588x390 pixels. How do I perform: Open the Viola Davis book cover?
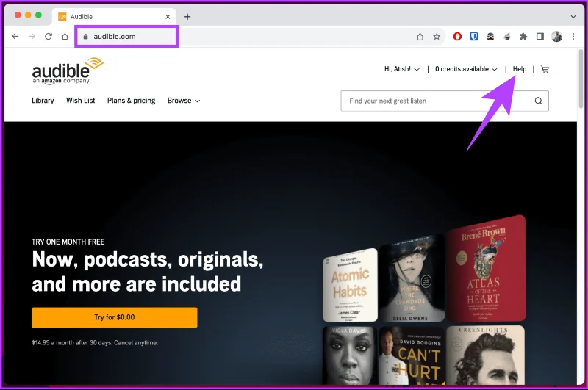point(350,355)
